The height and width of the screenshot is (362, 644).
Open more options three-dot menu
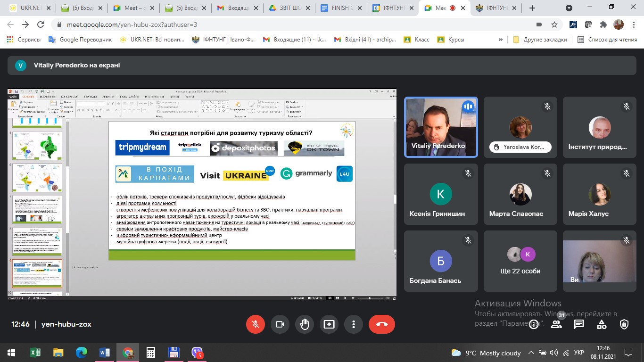353,324
